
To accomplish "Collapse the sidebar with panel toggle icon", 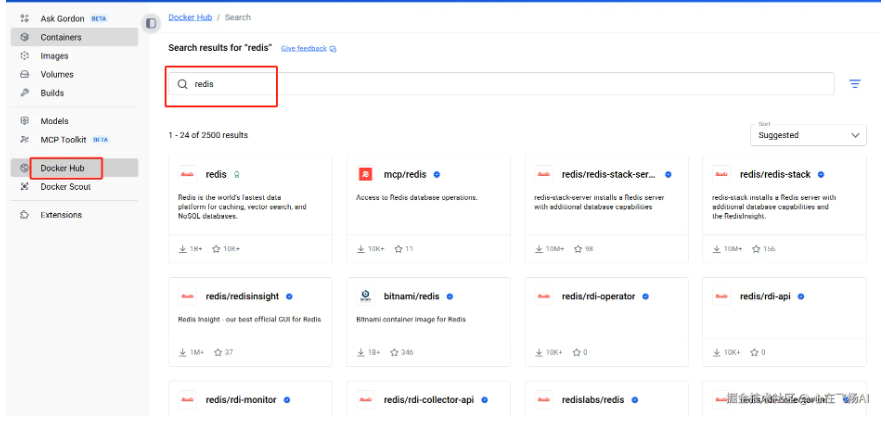I will (x=151, y=23).
